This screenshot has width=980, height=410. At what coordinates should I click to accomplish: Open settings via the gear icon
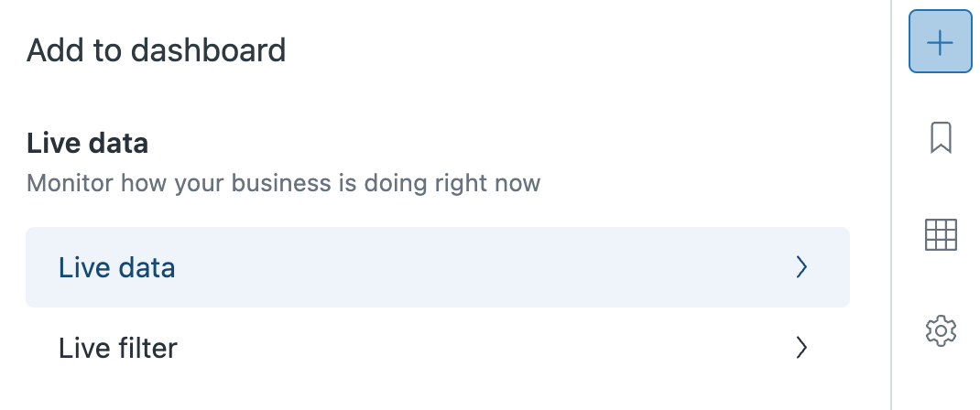coord(941,330)
